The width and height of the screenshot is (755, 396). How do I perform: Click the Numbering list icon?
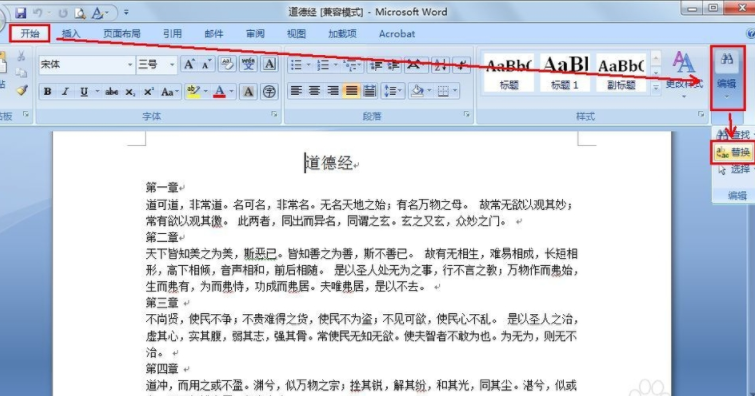click(323, 65)
